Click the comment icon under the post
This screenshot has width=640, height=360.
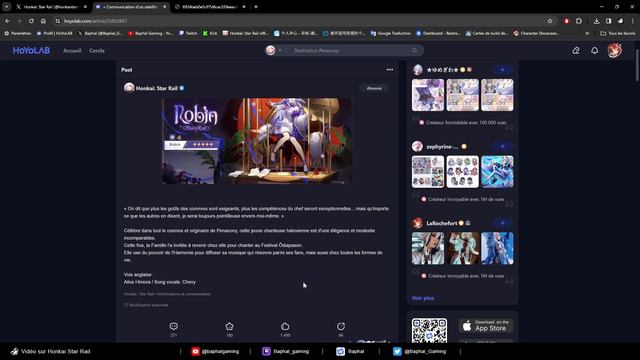coord(173,326)
